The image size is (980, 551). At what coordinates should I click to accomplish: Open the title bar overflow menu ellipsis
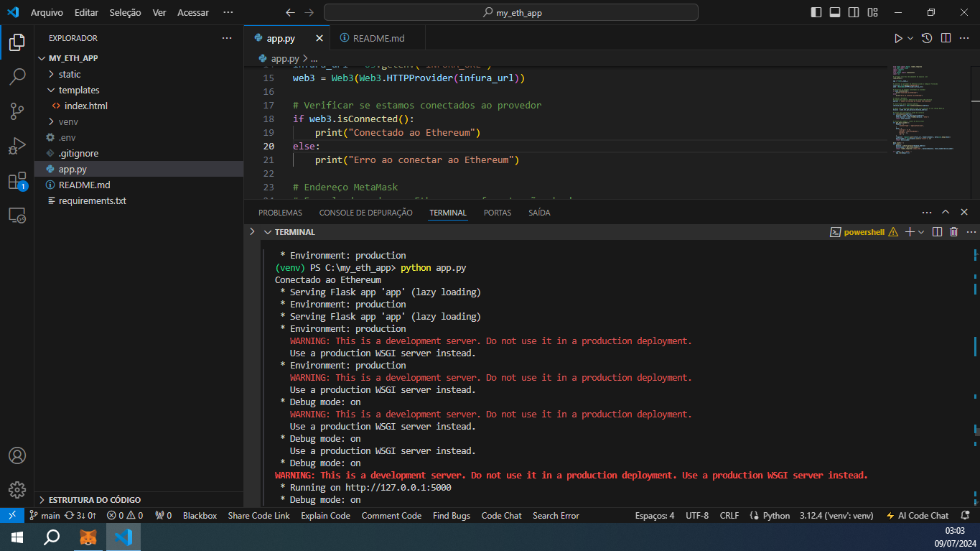228,12
